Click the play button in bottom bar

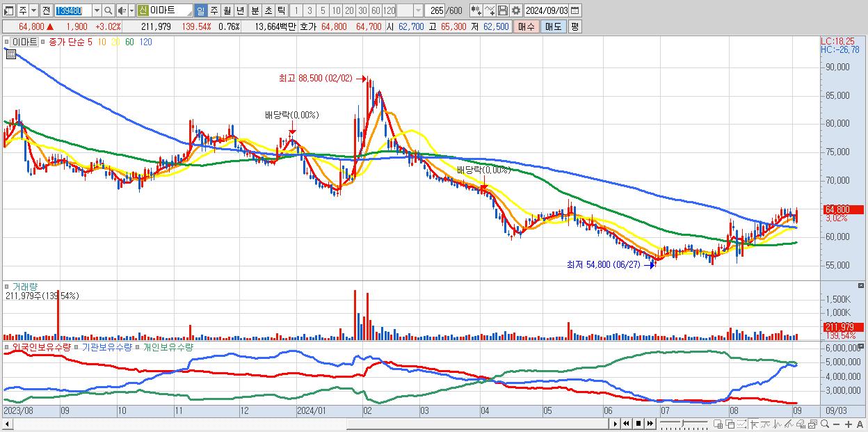point(616,424)
